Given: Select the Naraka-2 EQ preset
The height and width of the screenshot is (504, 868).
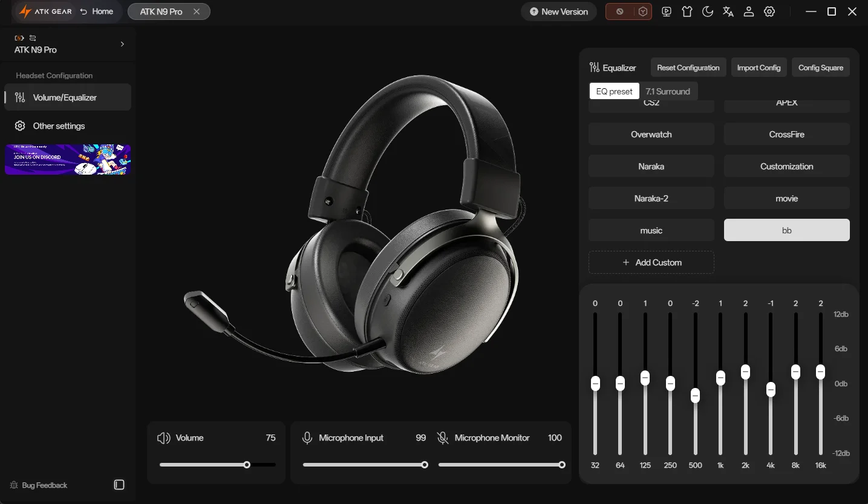Looking at the screenshot, I should [651, 198].
